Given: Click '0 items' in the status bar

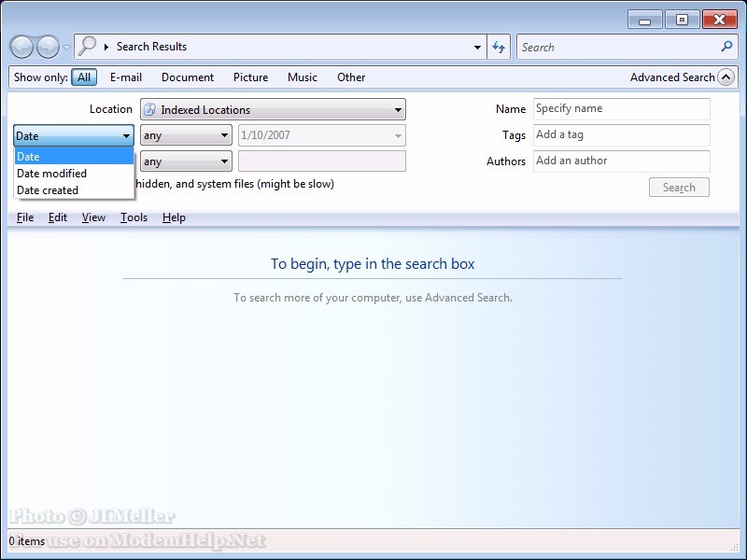Looking at the screenshot, I should (x=27, y=541).
